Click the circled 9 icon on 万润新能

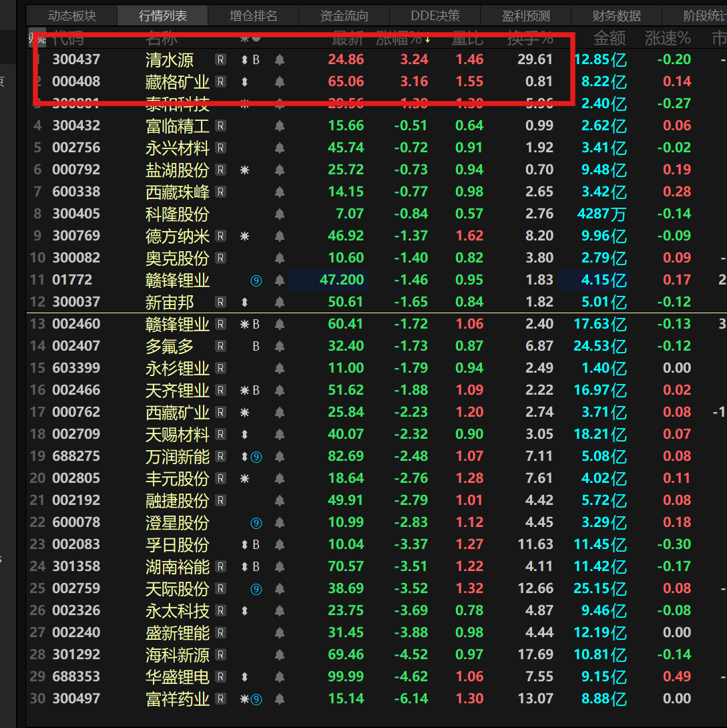(256, 457)
